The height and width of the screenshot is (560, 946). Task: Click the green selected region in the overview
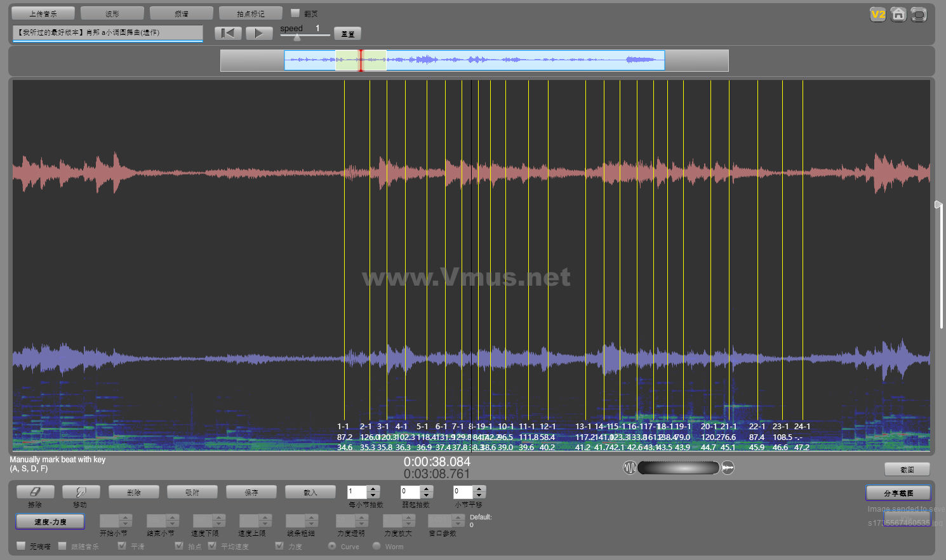361,60
